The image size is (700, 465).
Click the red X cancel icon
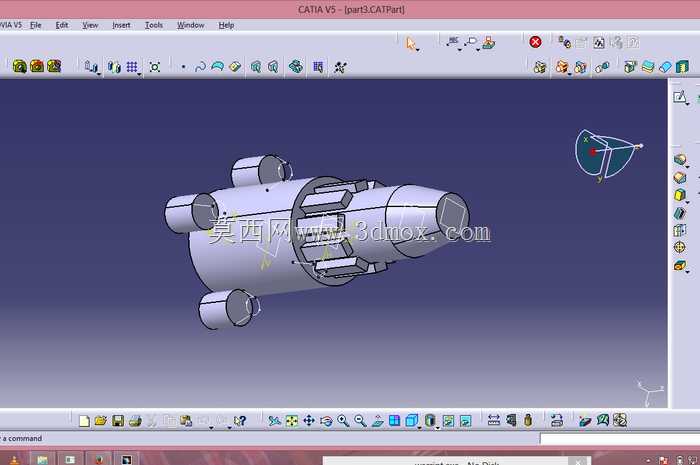(535, 42)
